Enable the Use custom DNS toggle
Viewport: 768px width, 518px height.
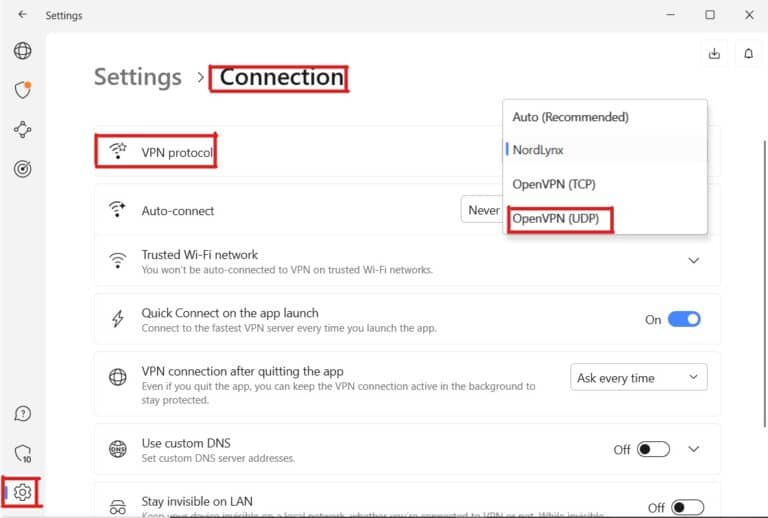(x=654, y=450)
